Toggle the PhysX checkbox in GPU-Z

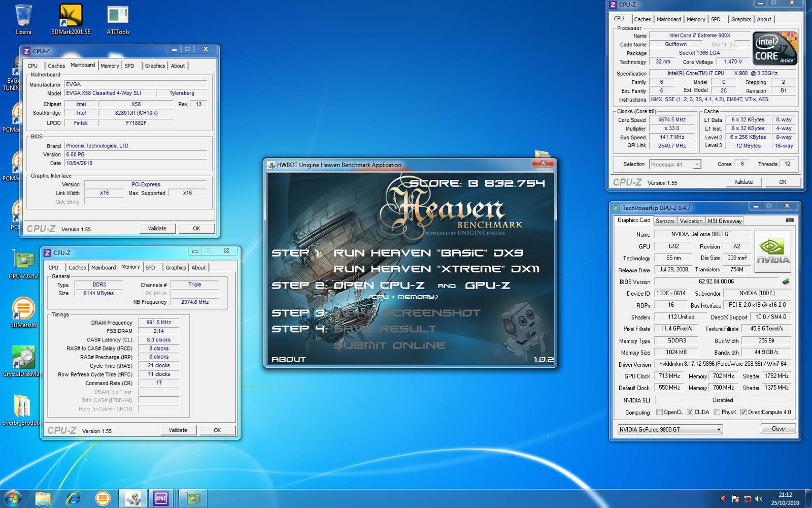coord(717,412)
